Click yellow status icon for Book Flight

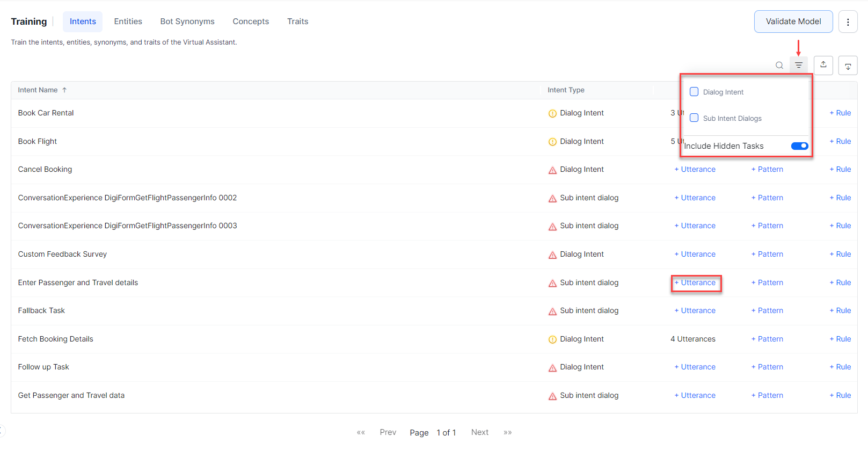tap(552, 142)
